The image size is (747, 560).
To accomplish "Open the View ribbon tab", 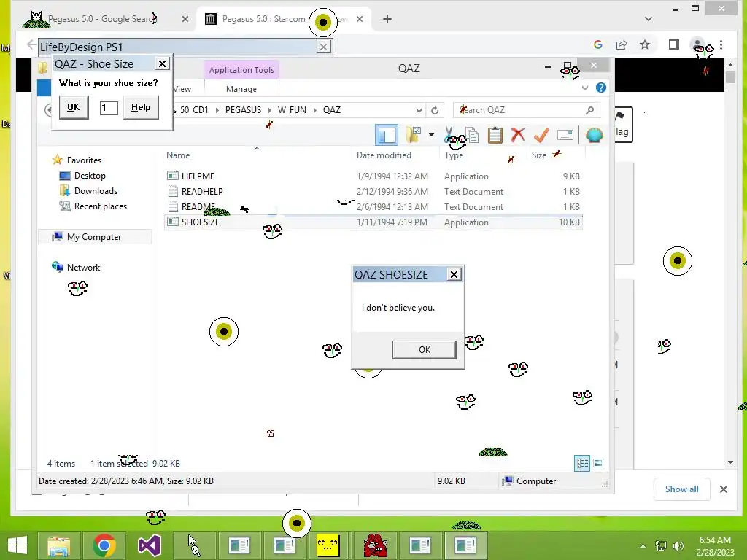I will pos(182,89).
